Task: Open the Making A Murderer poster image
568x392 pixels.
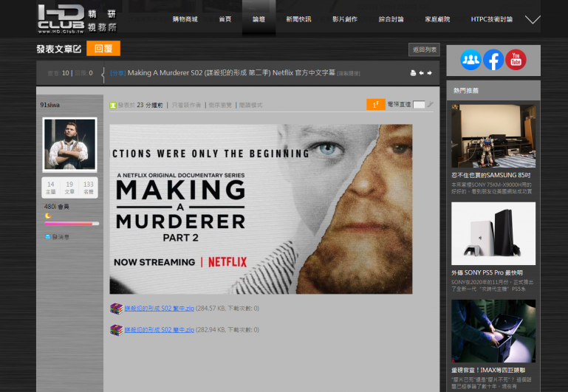Action: (x=261, y=209)
